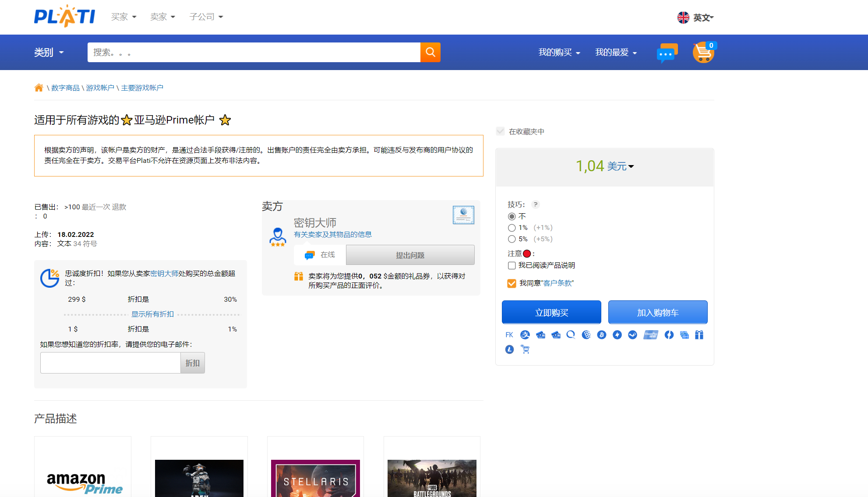Select gift box payment icon
This screenshot has width=868, height=497.
click(x=699, y=335)
